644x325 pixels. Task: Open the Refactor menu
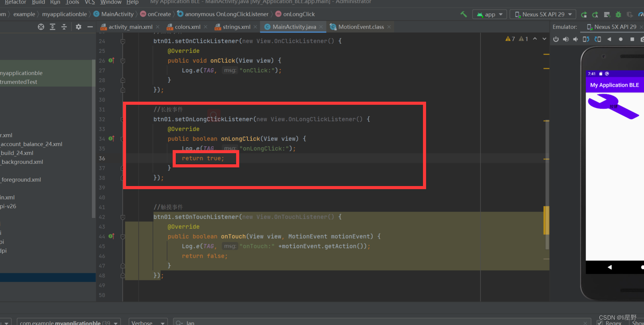16,2
